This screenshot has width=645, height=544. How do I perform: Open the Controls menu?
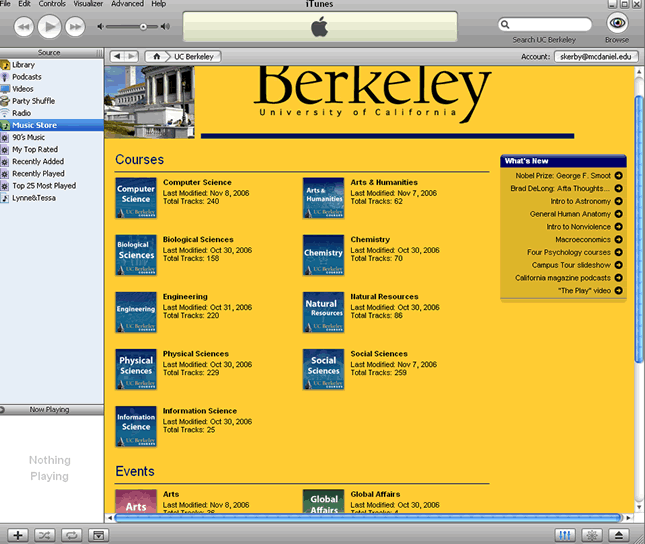tap(49, 5)
